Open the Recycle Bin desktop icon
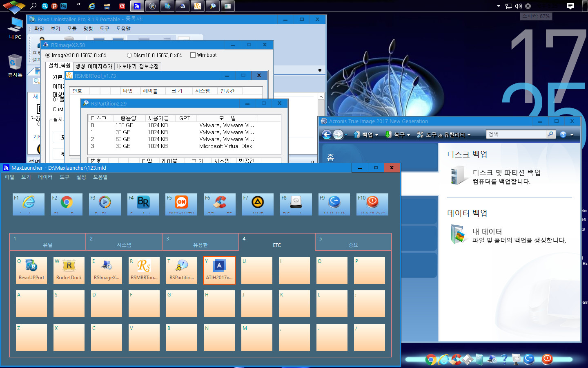The image size is (588, 368). [15, 65]
